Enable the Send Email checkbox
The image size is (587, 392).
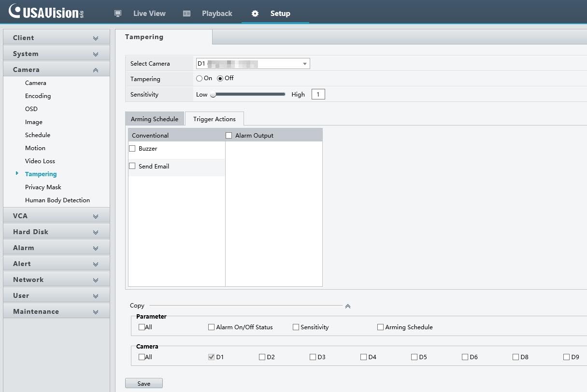tap(132, 166)
